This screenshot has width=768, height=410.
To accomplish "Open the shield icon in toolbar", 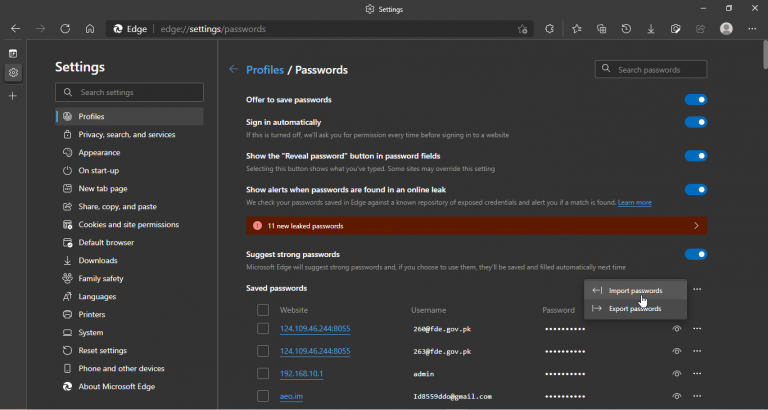I will point(675,29).
